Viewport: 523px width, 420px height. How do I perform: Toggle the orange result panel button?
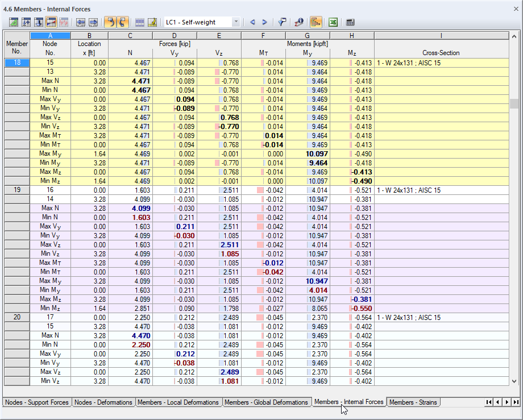coord(316,22)
